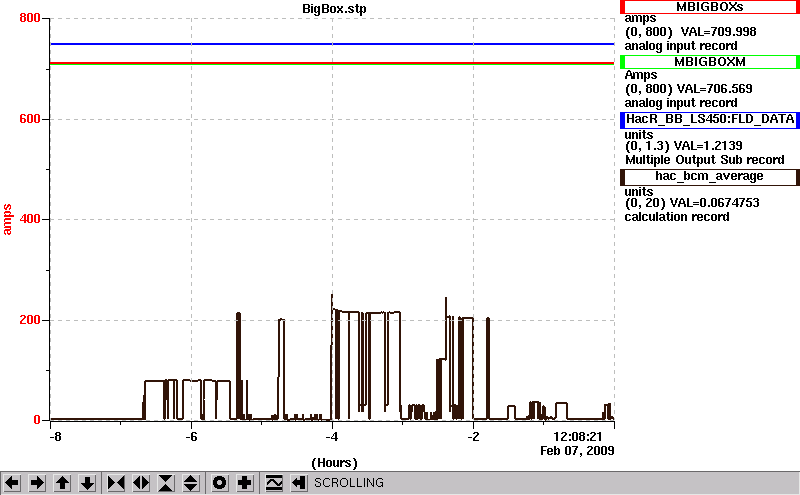Click the VAL=706.569 readout

[x=714, y=89]
